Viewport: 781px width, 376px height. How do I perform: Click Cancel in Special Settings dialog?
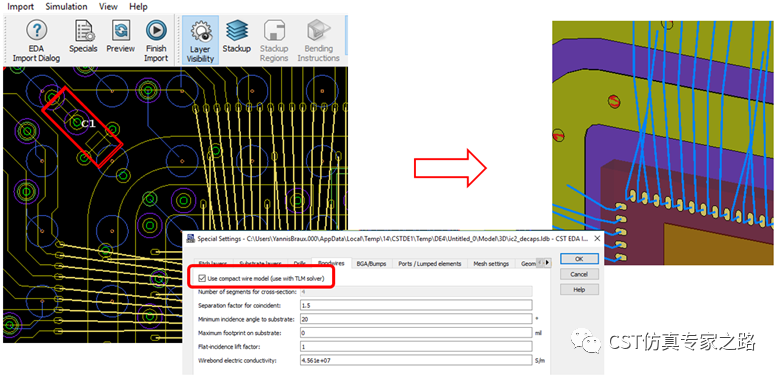579,274
